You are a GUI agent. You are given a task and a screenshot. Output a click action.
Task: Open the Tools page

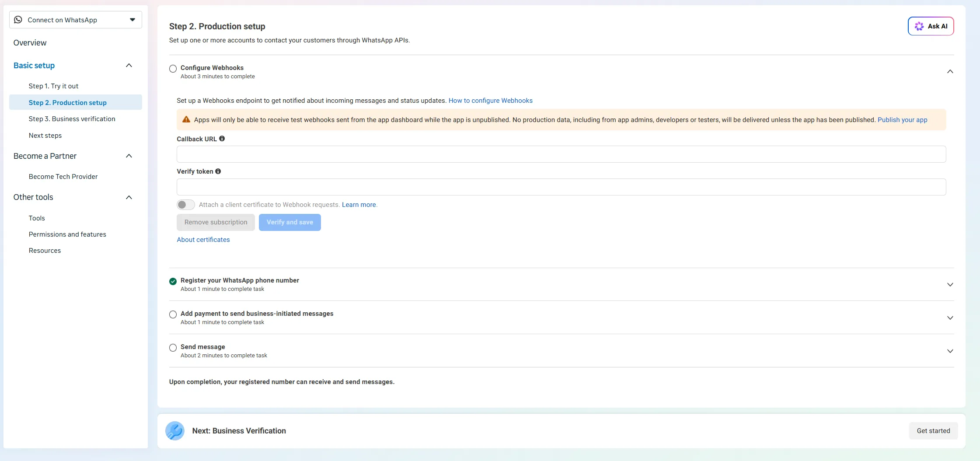coord(37,218)
